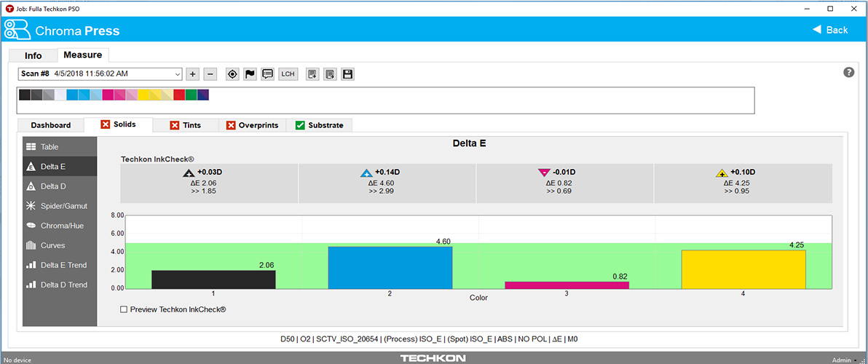This screenshot has height=364, width=868.
Task: Open the Curves view
Action: (x=60, y=245)
